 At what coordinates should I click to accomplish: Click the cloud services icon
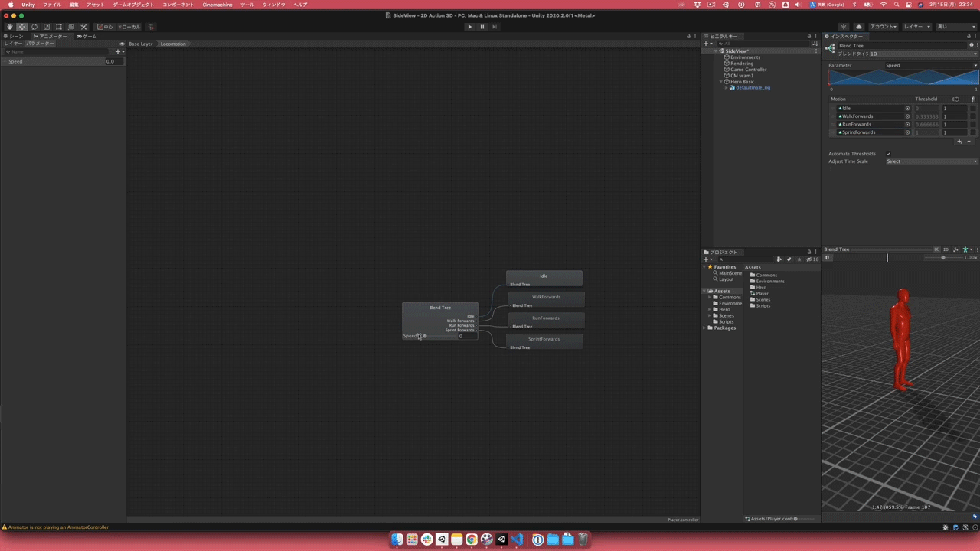tap(858, 27)
